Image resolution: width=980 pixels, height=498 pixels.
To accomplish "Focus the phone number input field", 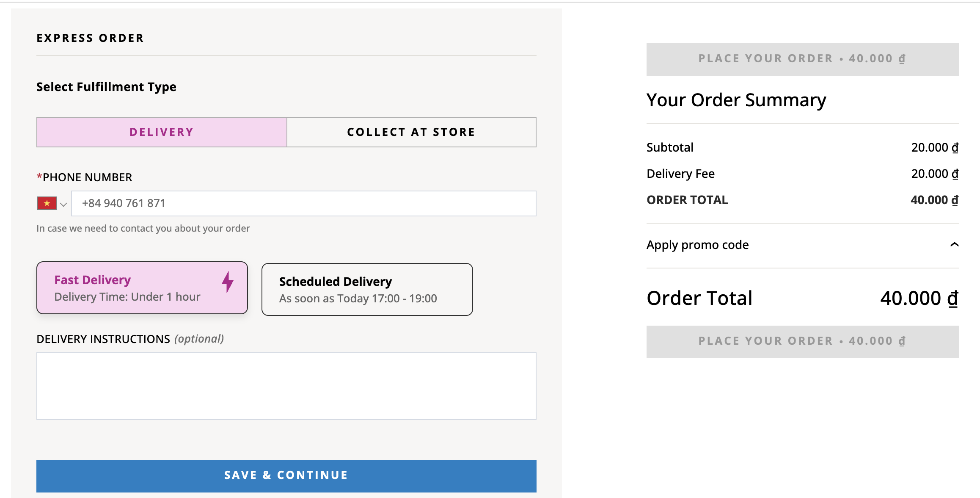I will (x=304, y=204).
